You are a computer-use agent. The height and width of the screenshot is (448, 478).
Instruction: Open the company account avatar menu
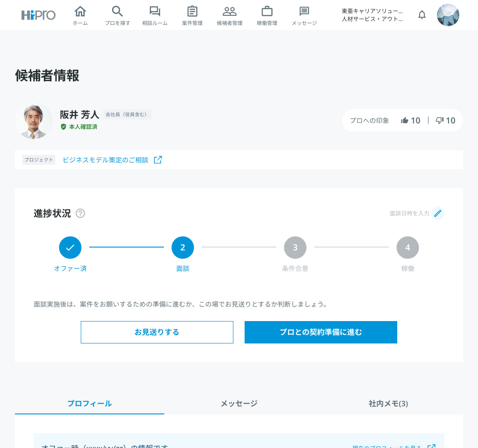448,15
